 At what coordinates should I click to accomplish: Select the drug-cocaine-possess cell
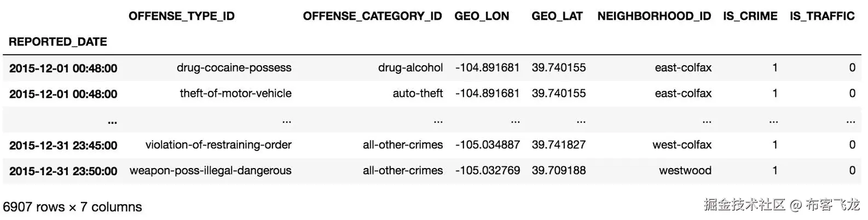[234, 68]
